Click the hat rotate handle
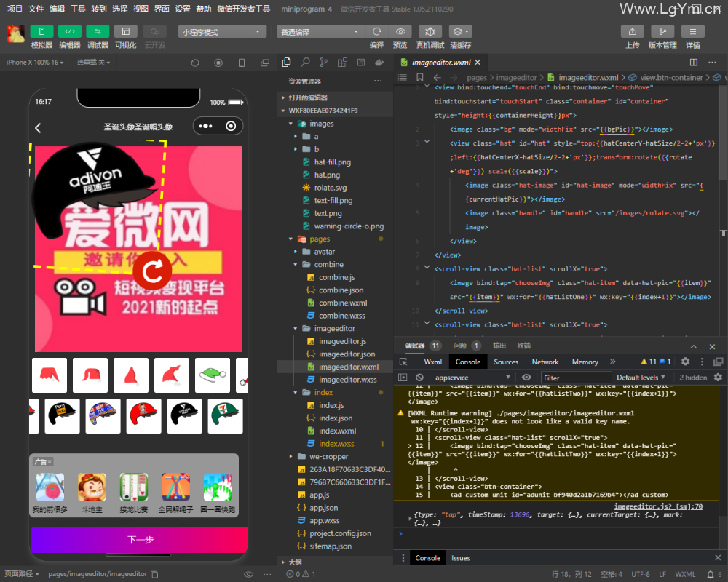 (x=152, y=271)
